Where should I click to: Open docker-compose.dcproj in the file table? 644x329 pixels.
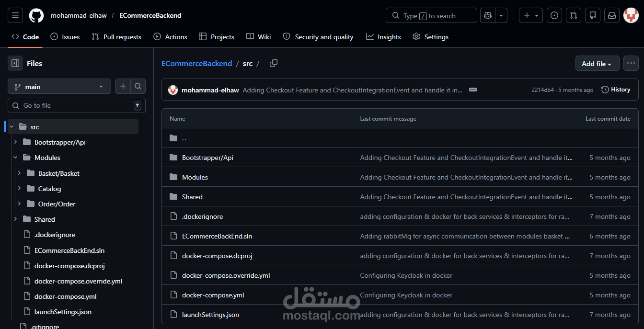click(217, 256)
